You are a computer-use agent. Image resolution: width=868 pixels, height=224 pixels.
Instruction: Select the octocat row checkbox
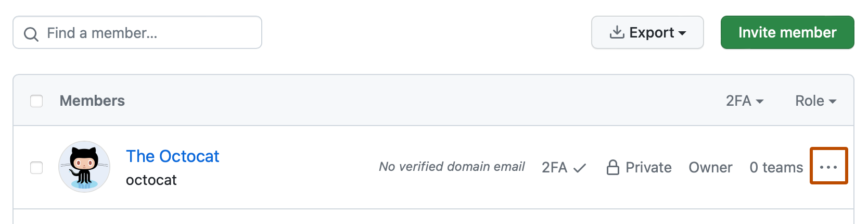(x=36, y=168)
